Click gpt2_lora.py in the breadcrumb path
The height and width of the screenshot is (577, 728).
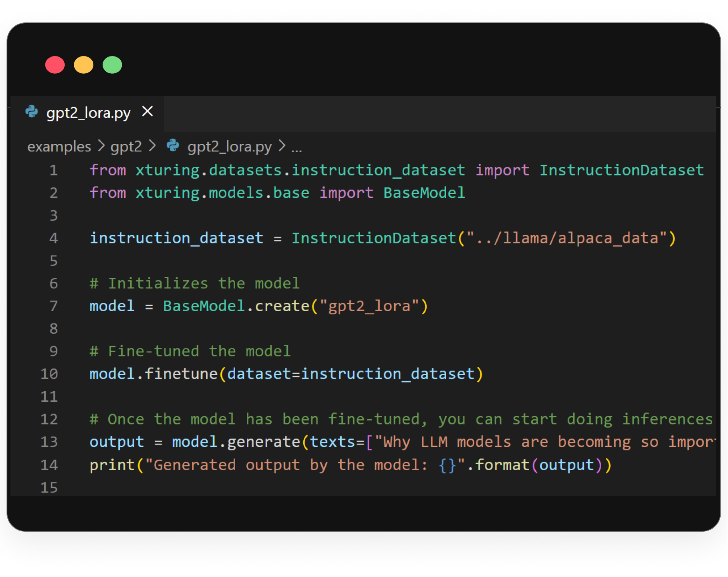[x=229, y=146]
